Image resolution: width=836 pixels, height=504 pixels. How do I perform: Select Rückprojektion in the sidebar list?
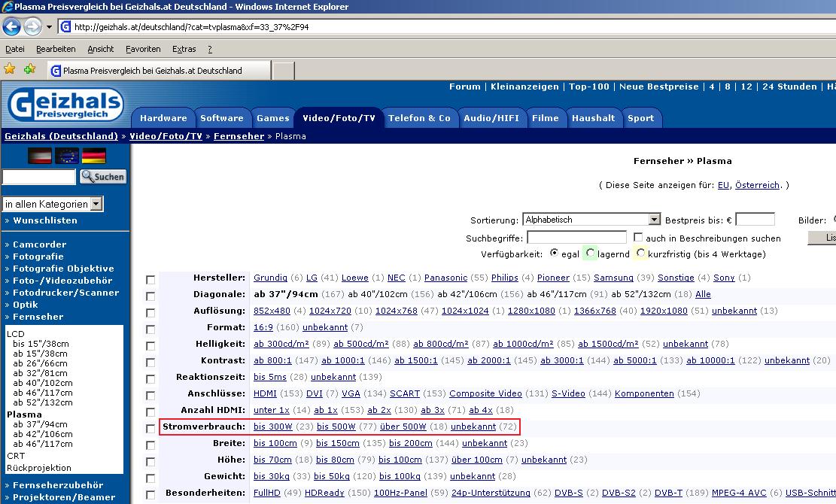coord(39,468)
